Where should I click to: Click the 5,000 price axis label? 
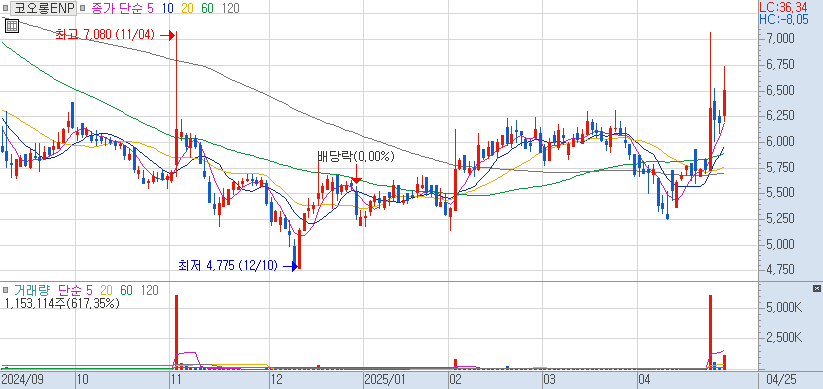779,245
